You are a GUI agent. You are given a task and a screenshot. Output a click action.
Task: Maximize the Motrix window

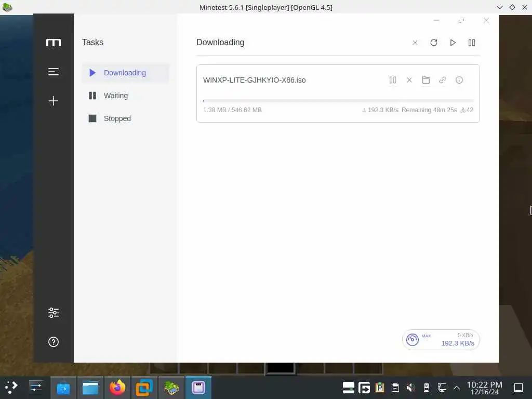click(461, 21)
